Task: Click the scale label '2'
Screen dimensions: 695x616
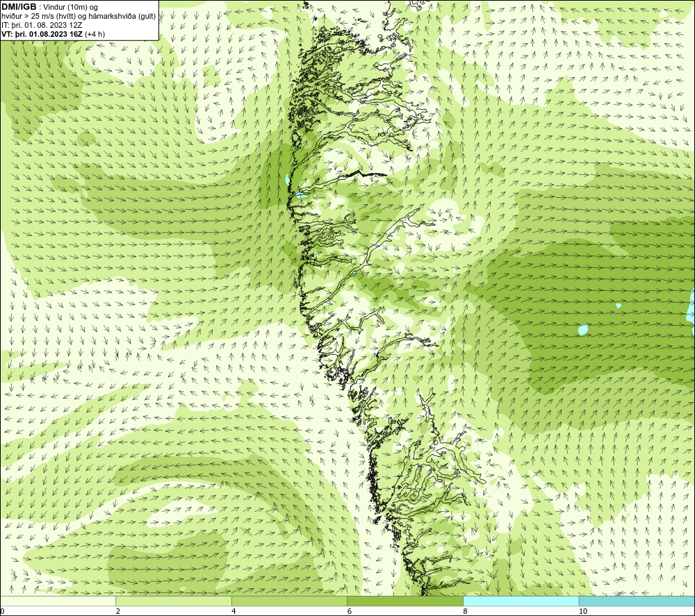Action: click(x=118, y=612)
